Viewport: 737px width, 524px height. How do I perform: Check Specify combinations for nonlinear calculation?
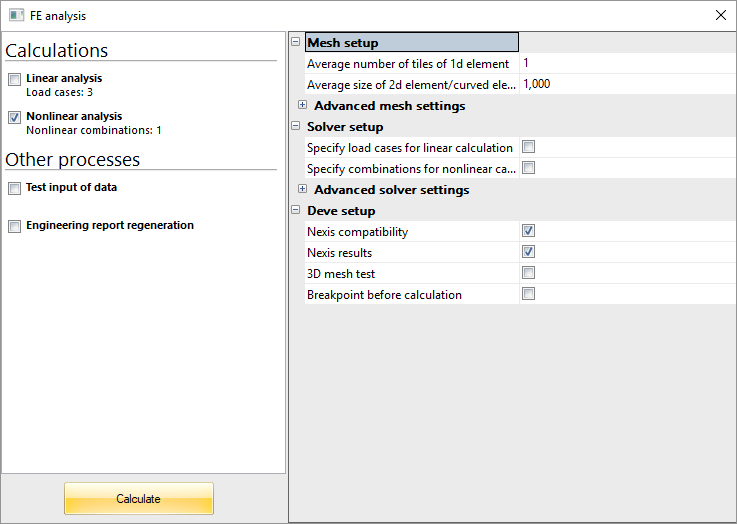coord(528,168)
